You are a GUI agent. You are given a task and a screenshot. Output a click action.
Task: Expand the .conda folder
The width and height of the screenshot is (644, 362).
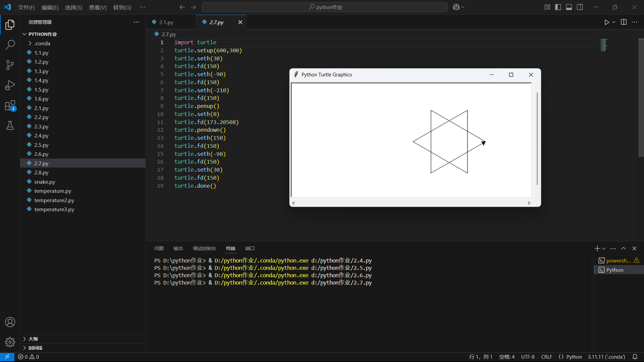click(x=42, y=44)
